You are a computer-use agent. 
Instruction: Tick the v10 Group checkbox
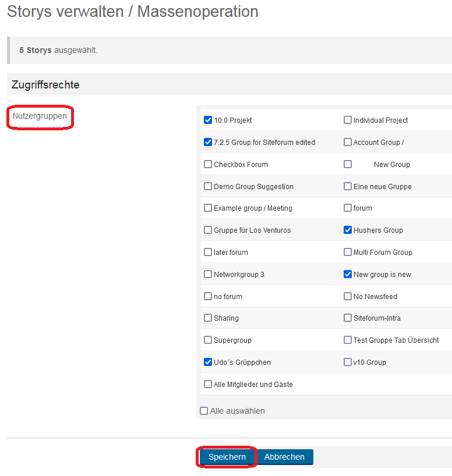pyautogui.click(x=348, y=362)
